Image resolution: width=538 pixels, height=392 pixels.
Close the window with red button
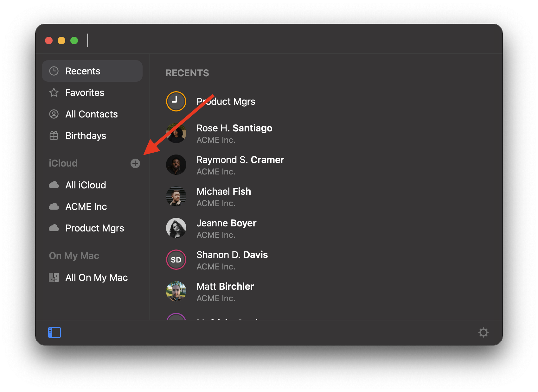[49, 41]
